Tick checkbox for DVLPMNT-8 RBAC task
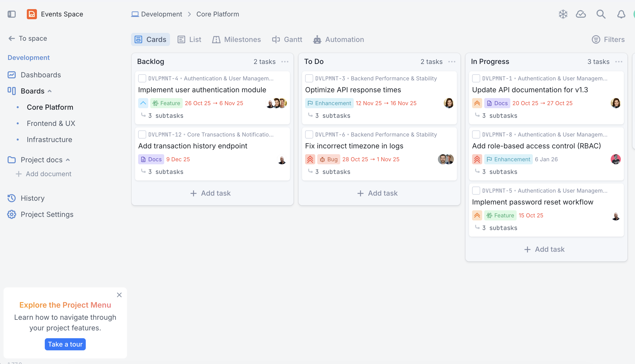Viewport: 635px width, 364px height. click(x=476, y=134)
